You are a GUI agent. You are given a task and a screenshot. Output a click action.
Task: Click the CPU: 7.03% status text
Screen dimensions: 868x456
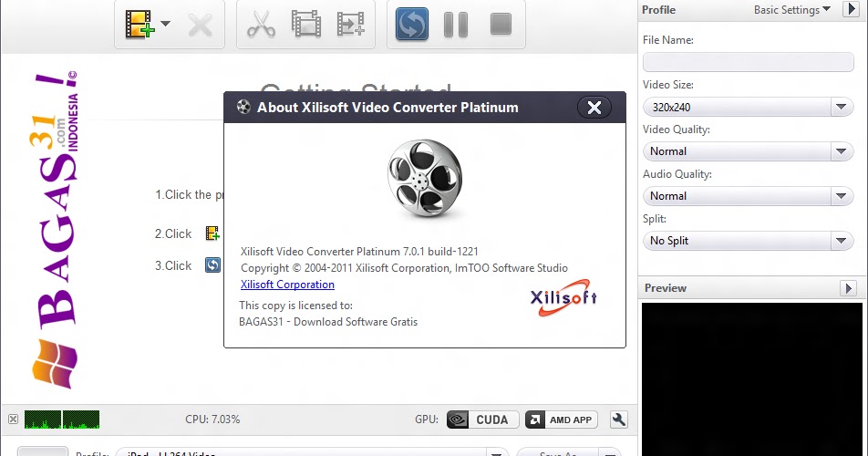(x=212, y=420)
